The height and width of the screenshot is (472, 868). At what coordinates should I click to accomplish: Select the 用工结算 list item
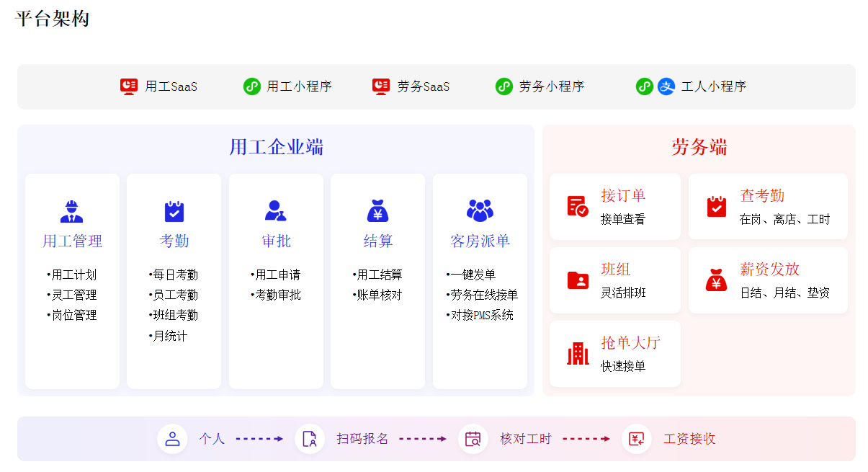point(377,275)
